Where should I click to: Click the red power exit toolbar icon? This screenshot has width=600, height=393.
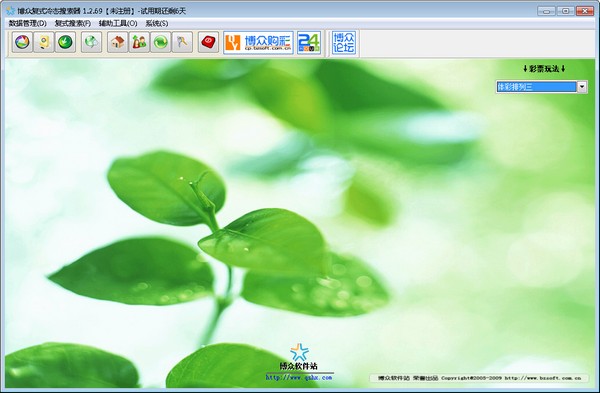point(209,42)
